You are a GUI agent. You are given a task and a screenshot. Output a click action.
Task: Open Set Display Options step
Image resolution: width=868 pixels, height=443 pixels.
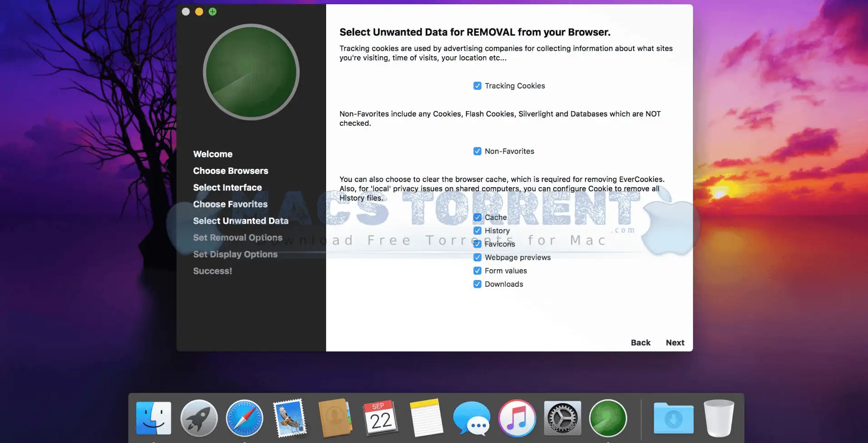click(x=235, y=254)
